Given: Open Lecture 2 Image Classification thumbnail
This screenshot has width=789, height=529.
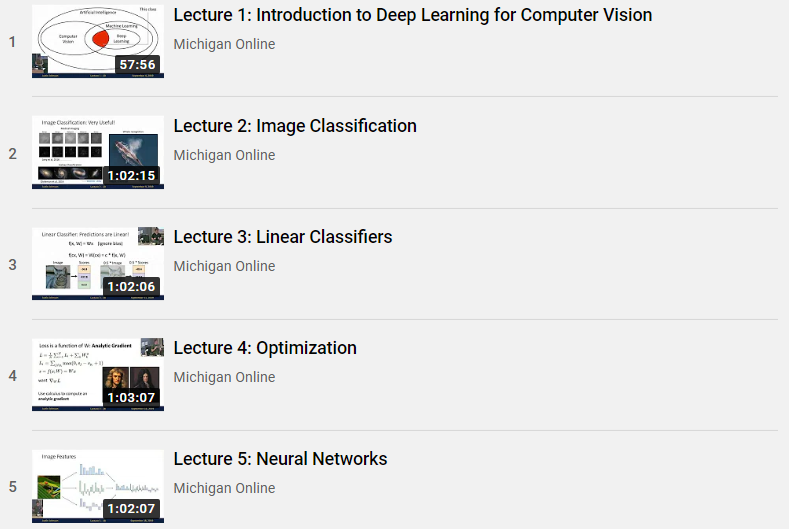Looking at the screenshot, I should pos(97,151).
